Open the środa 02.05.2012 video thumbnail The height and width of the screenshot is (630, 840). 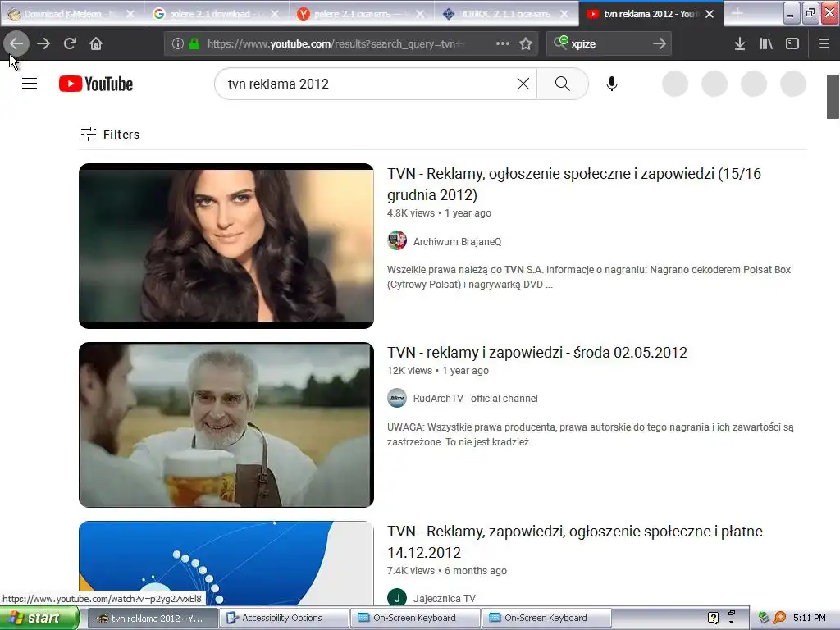[226, 425]
